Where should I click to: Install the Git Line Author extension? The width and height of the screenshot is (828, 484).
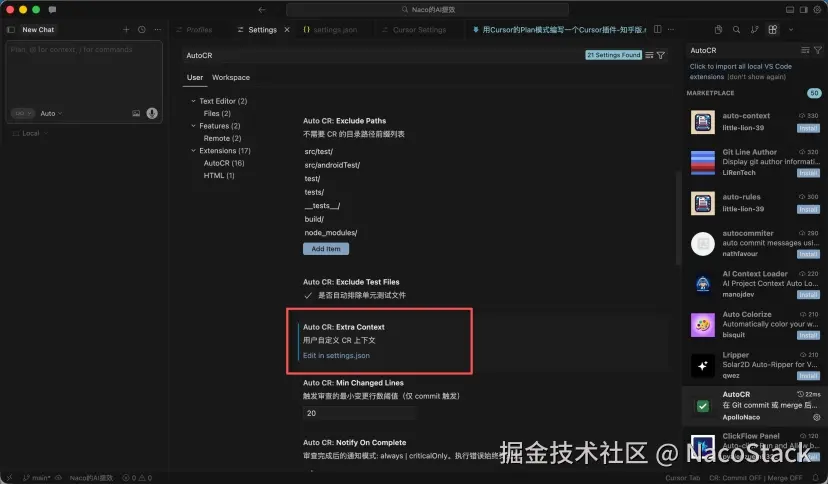[x=808, y=173]
